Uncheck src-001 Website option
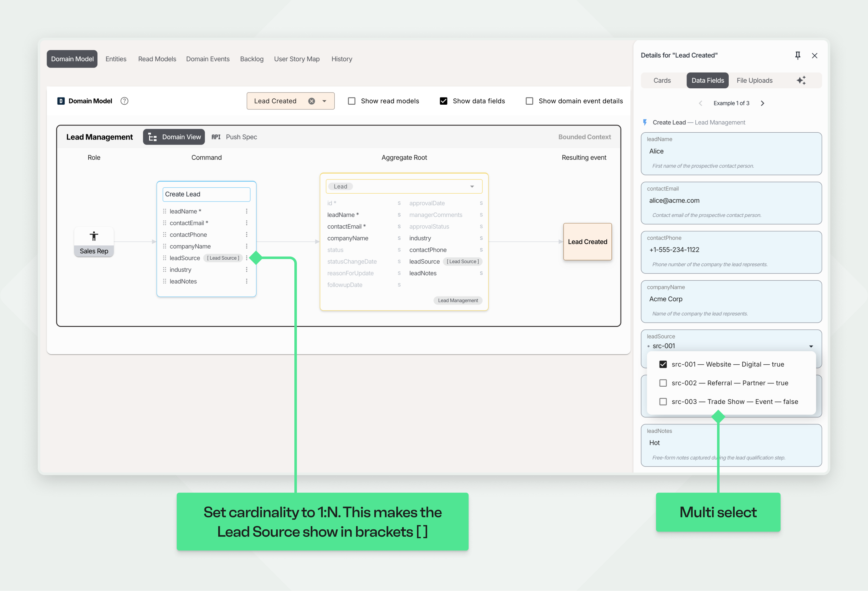Image resolution: width=868 pixels, height=591 pixels. pyautogui.click(x=663, y=364)
